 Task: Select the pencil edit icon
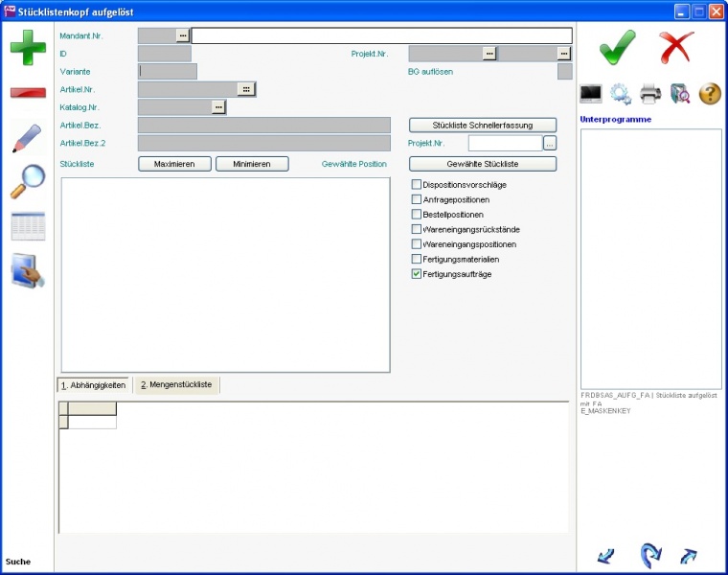pyautogui.click(x=27, y=137)
